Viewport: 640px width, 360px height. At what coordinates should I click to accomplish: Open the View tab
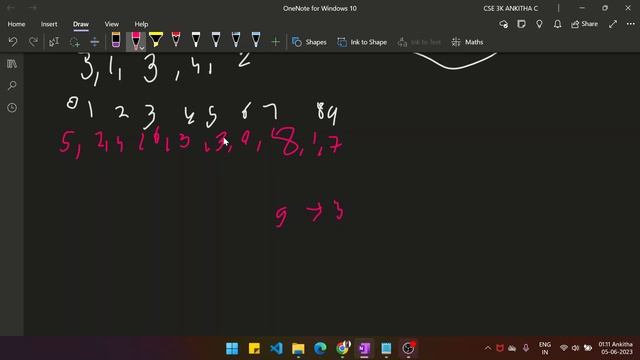[111, 24]
